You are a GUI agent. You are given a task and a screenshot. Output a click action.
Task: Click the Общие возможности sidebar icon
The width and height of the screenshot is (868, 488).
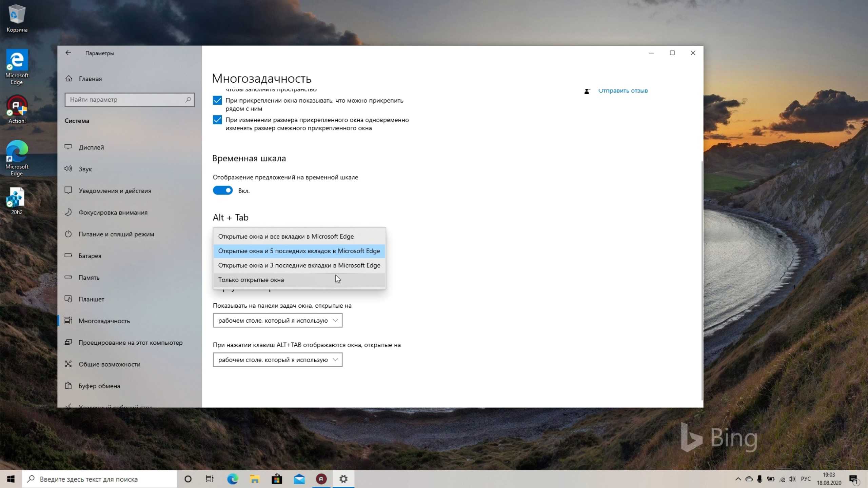coord(68,364)
